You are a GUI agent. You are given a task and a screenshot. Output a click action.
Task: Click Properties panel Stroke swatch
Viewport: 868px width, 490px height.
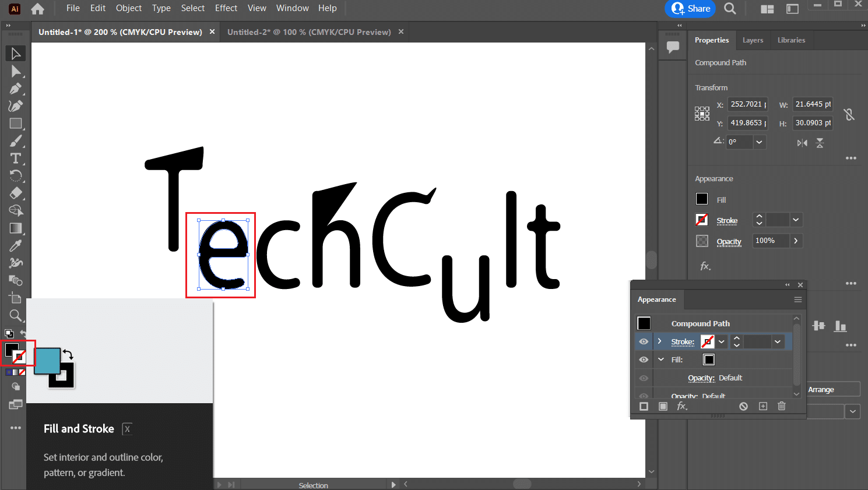pyautogui.click(x=702, y=220)
